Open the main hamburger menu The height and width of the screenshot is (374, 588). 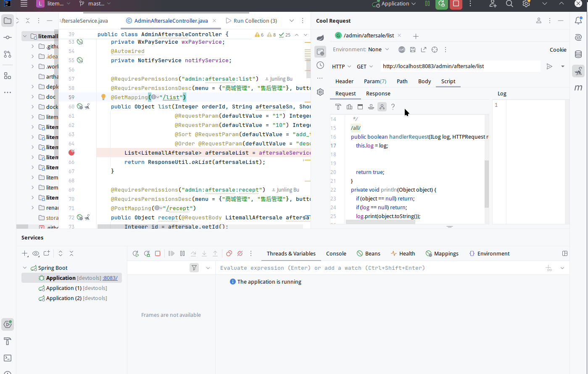(x=24, y=4)
